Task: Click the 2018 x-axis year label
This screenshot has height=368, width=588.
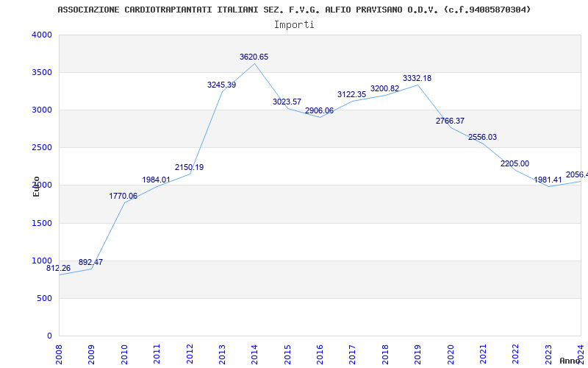Action: tap(385, 354)
